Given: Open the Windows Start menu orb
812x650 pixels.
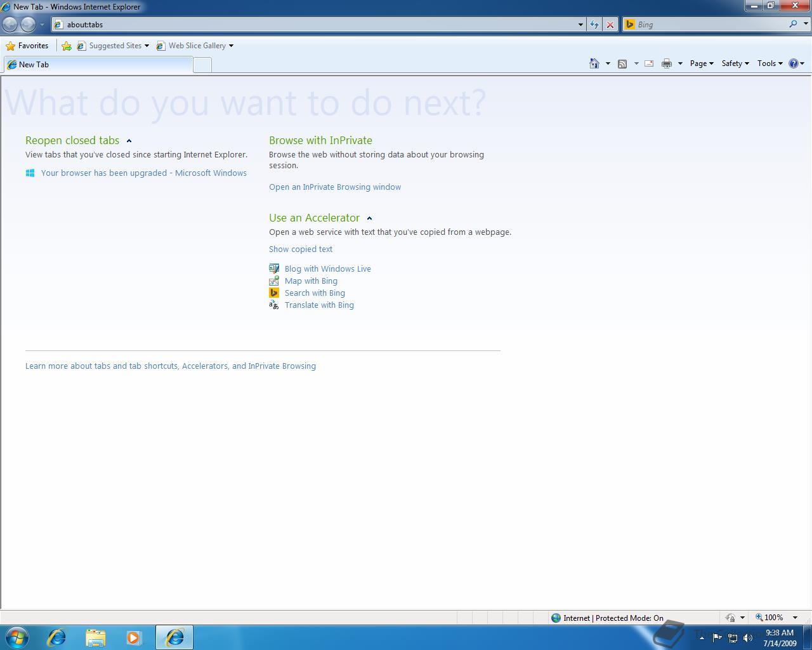Looking at the screenshot, I should click(17, 637).
